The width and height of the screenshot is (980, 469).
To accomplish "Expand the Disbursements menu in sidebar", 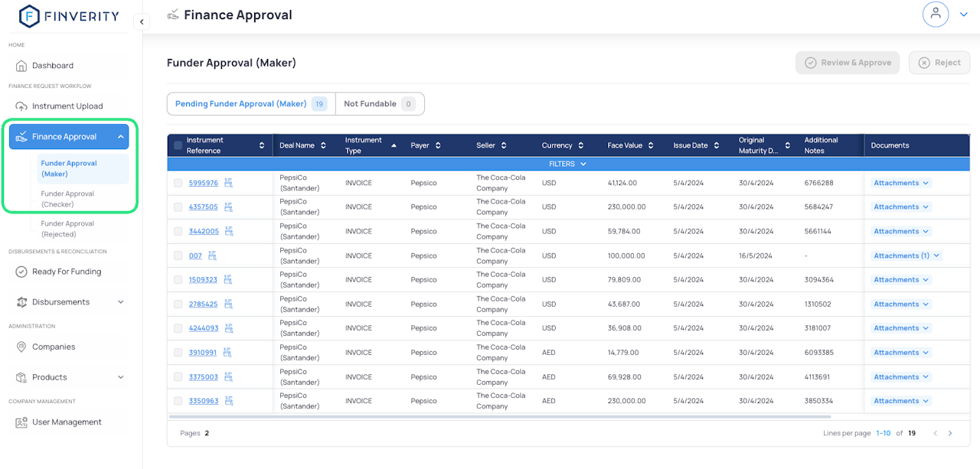I will tap(120, 302).
